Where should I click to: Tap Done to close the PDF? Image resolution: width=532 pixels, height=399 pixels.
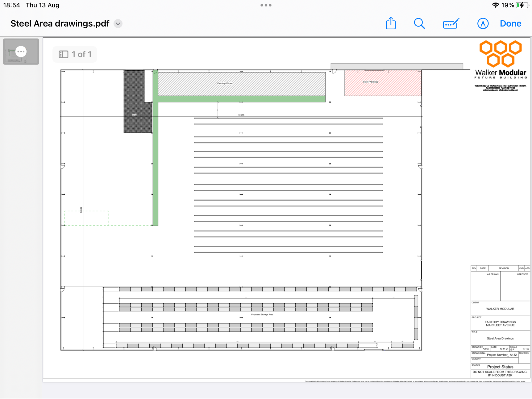pyautogui.click(x=510, y=24)
